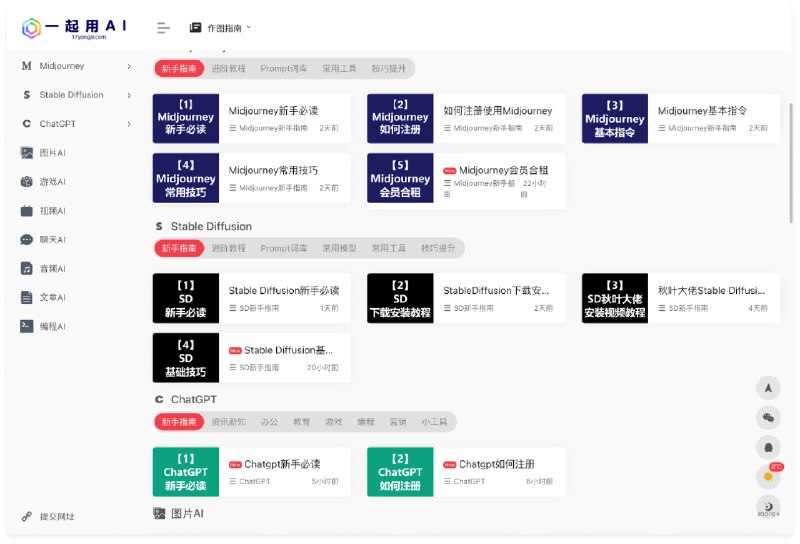Open the 编程AI terminal icon
800x544 pixels.
click(27, 326)
